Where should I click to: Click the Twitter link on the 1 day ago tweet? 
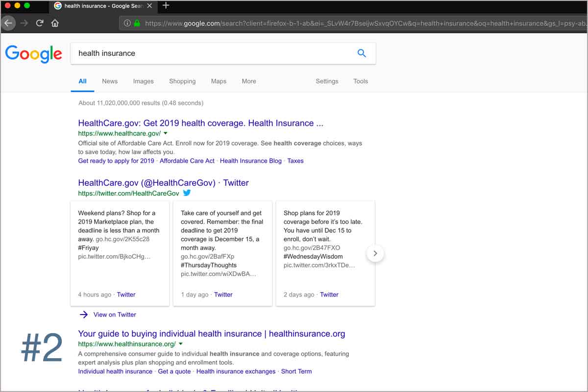(x=223, y=294)
